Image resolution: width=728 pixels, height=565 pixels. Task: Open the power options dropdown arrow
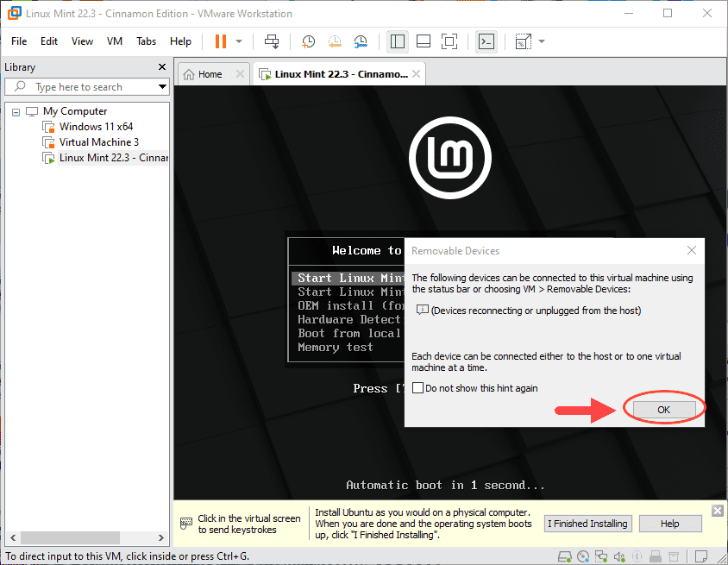(x=239, y=41)
